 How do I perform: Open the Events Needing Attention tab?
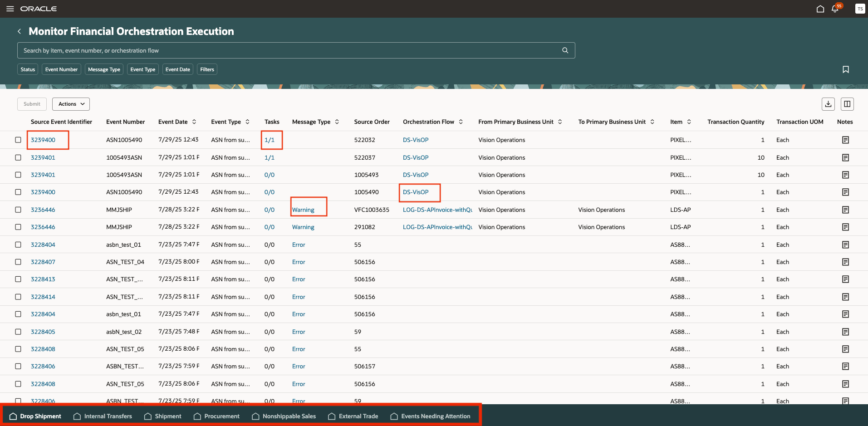coord(436,416)
